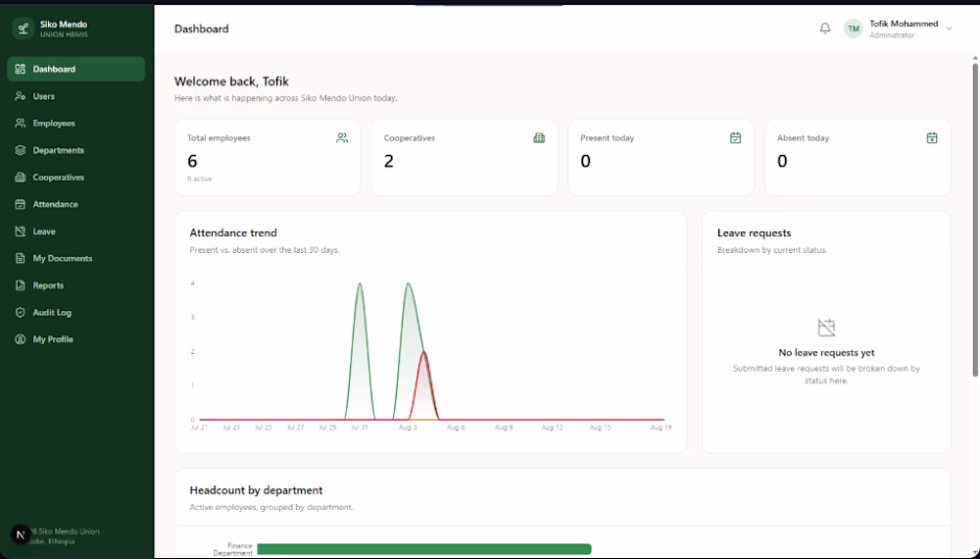Click the Siko Mendo logo icon
Image resolution: width=980 pixels, height=559 pixels.
[x=24, y=28]
